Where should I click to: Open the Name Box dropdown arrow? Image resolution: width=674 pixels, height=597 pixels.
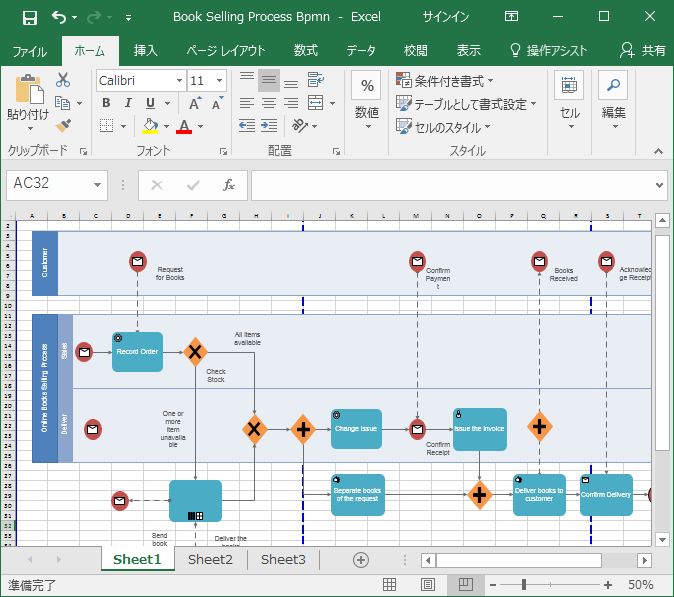(97, 185)
